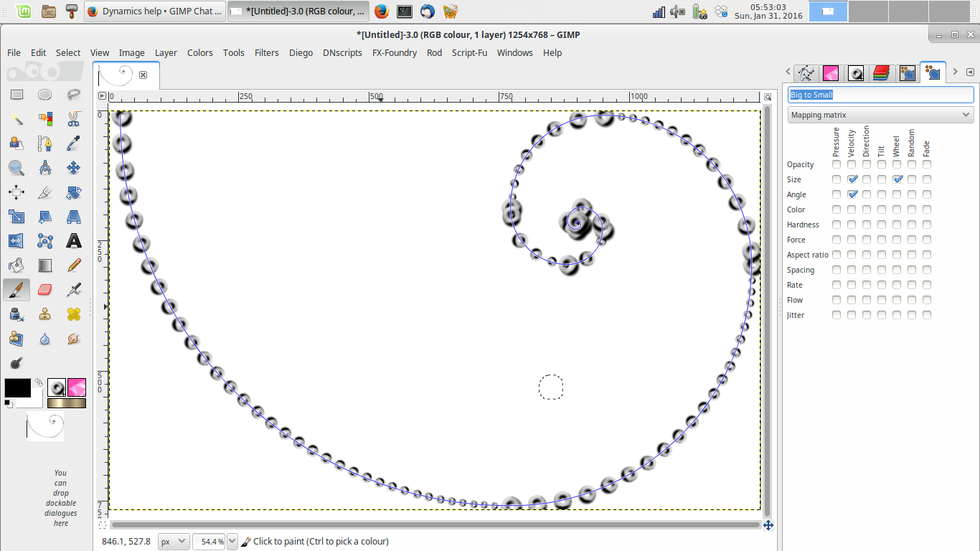Viewport: 980px width, 551px height.
Task: Activate the Text tool
Action: pos(73,241)
